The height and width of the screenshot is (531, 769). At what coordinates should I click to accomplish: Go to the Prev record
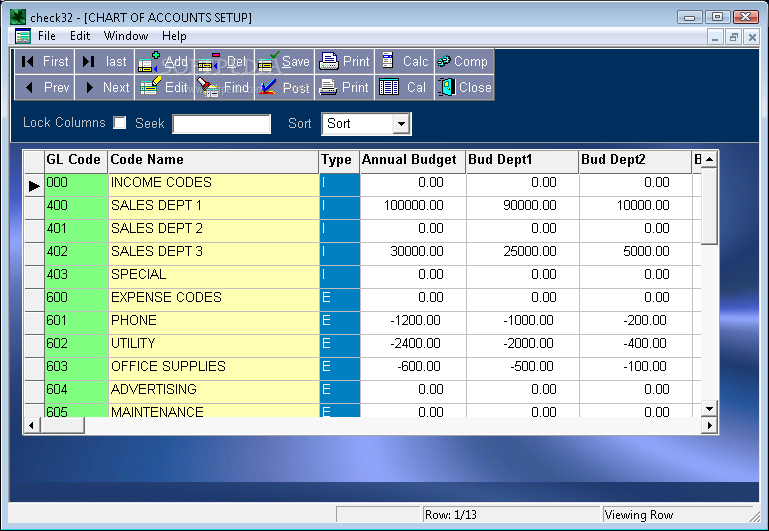(x=44, y=88)
